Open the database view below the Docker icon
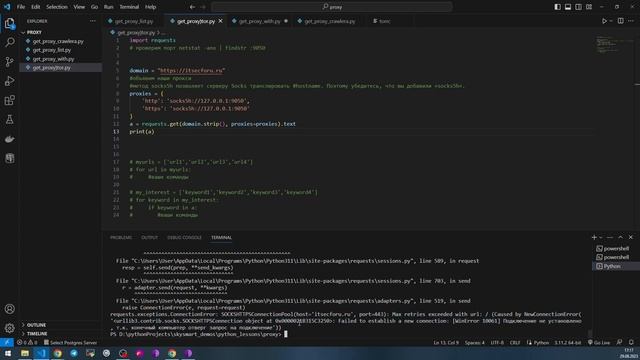This screenshot has width=640, height=360. pyautogui.click(x=9, y=158)
